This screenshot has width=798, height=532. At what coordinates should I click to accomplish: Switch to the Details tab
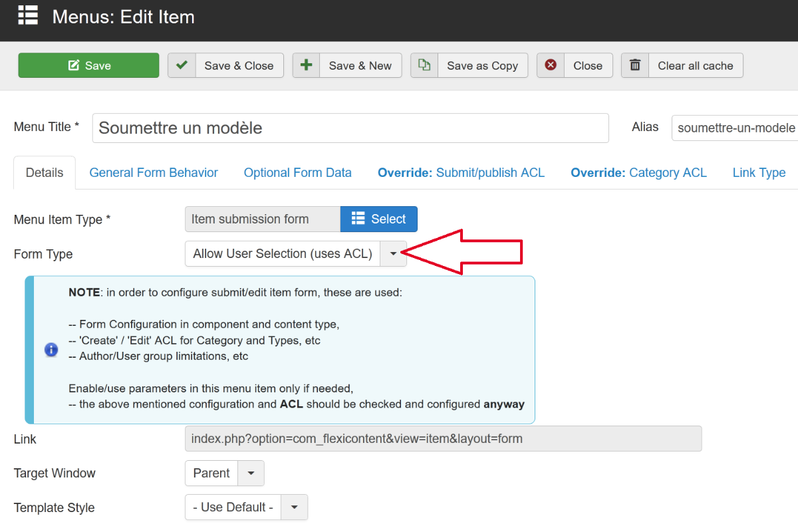pyautogui.click(x=45, y=173)
